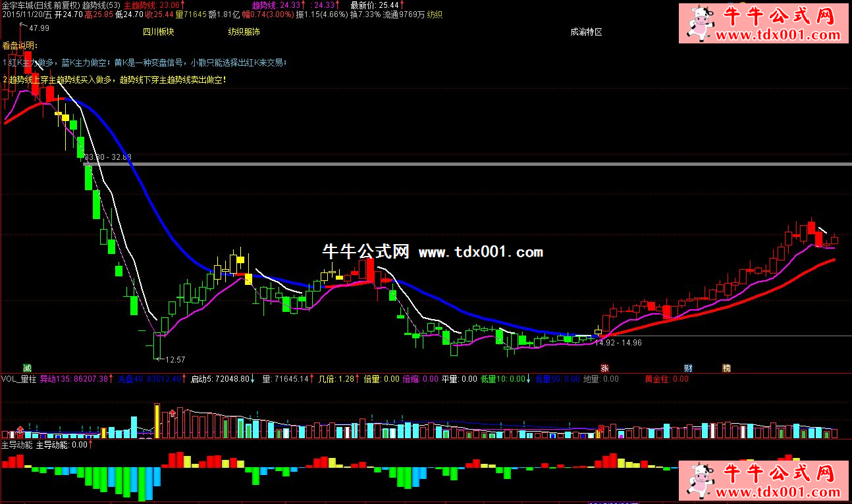Select the 主导动能 indicator panel label
Image resolution: width=852 pixels, height=504 pixels.
16,445
